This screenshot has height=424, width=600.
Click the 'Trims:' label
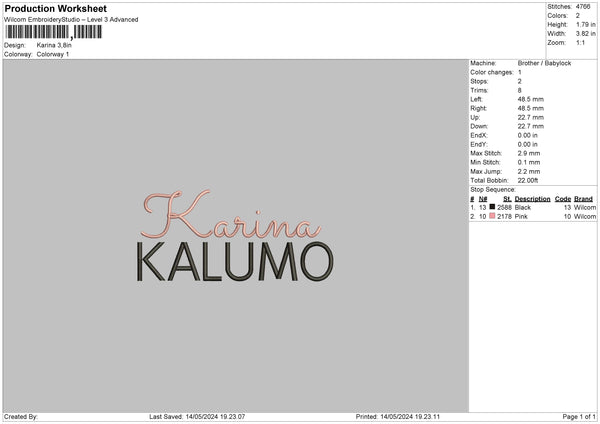tap(479, 90)
